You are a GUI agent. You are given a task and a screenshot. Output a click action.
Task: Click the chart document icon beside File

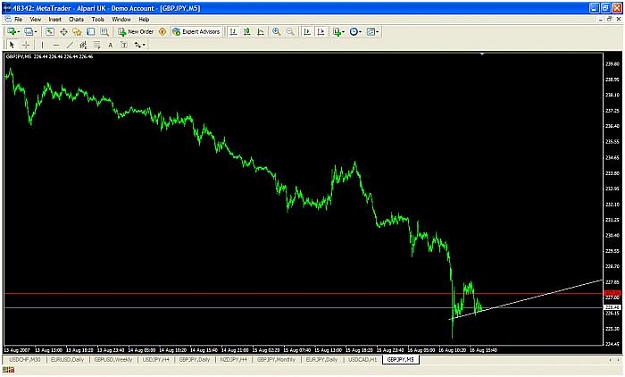(x=8, y=19)
